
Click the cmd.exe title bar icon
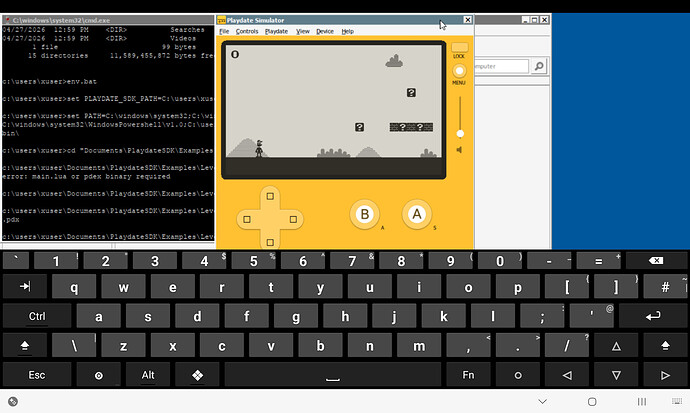(7, 20)
